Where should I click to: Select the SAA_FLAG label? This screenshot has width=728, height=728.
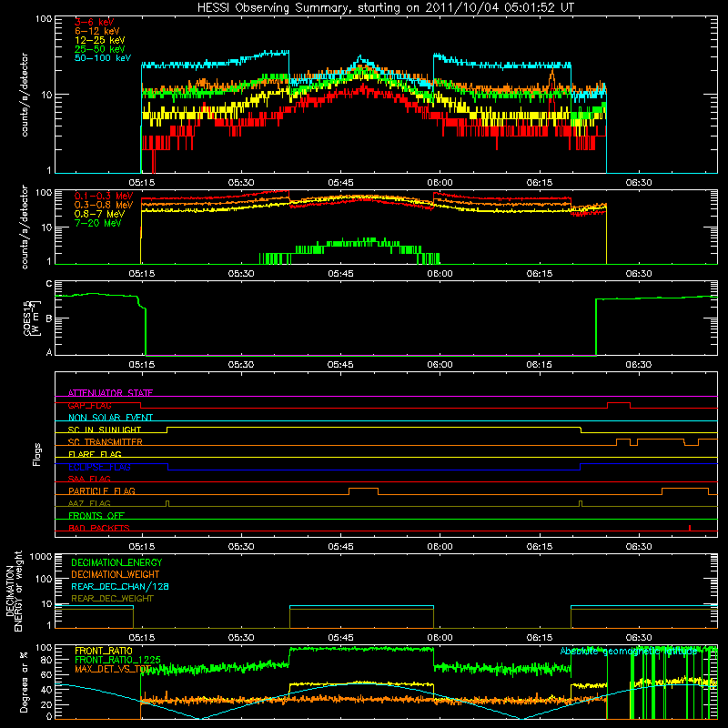click(x=89, y=479)
